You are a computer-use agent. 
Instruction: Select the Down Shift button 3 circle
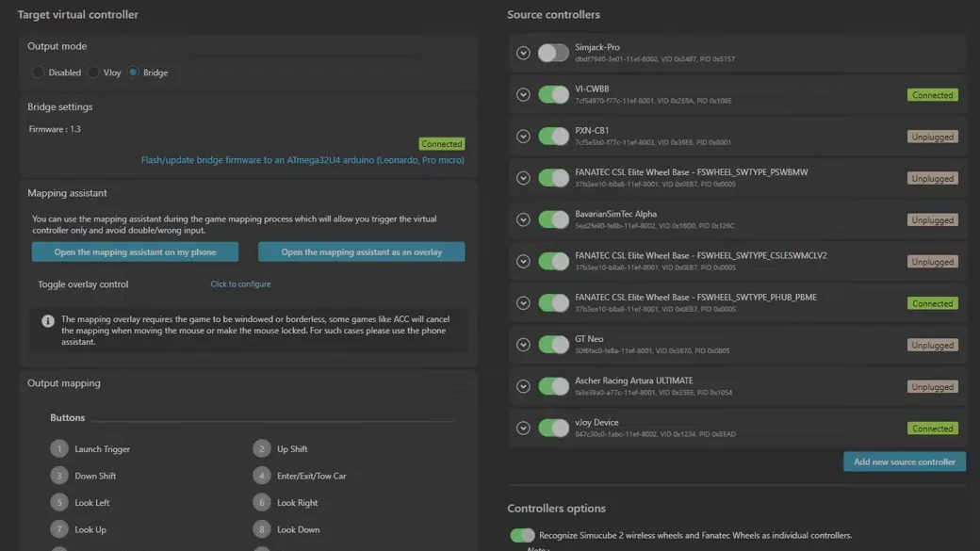click(x=59, y=476)
